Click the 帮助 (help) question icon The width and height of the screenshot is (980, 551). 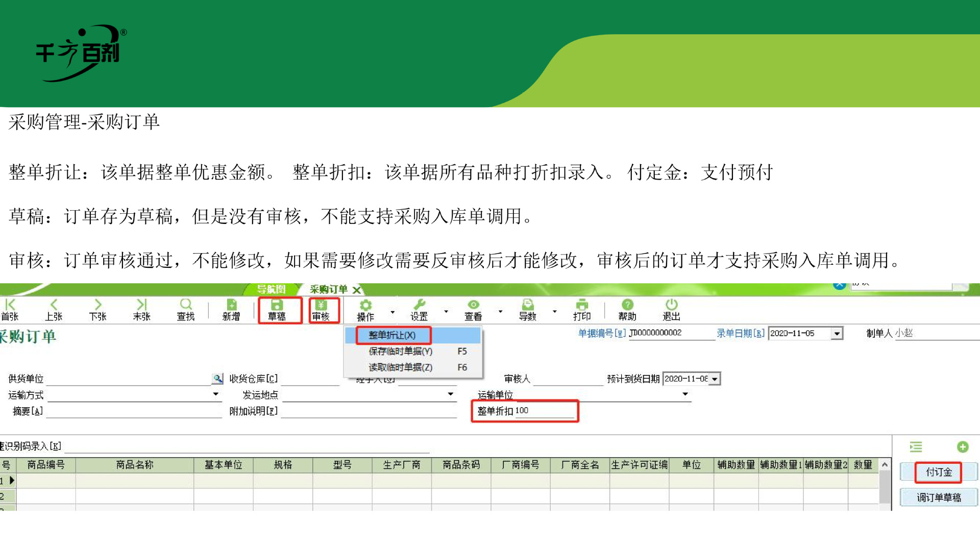[627, 305]
